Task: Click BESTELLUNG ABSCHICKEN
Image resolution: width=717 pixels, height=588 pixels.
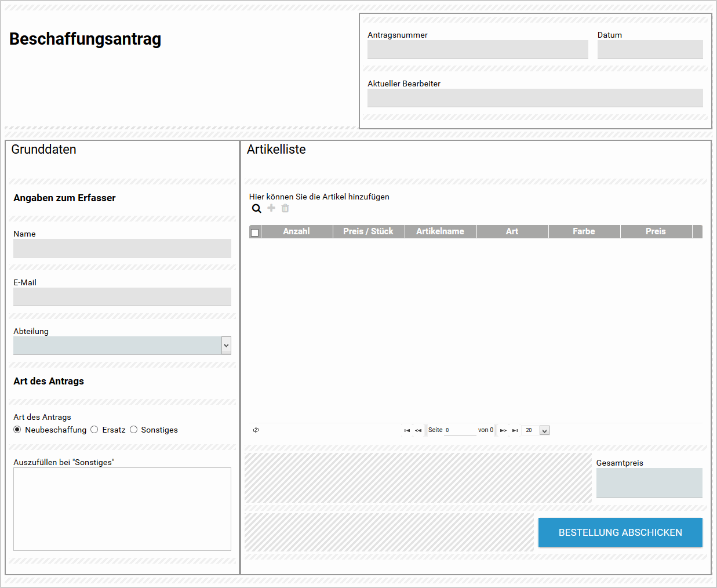Action: click(620, 532)
